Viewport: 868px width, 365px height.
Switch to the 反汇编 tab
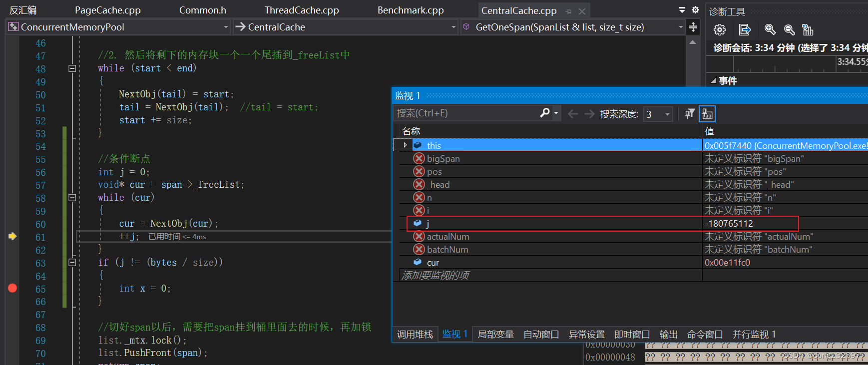pos(23,10)
